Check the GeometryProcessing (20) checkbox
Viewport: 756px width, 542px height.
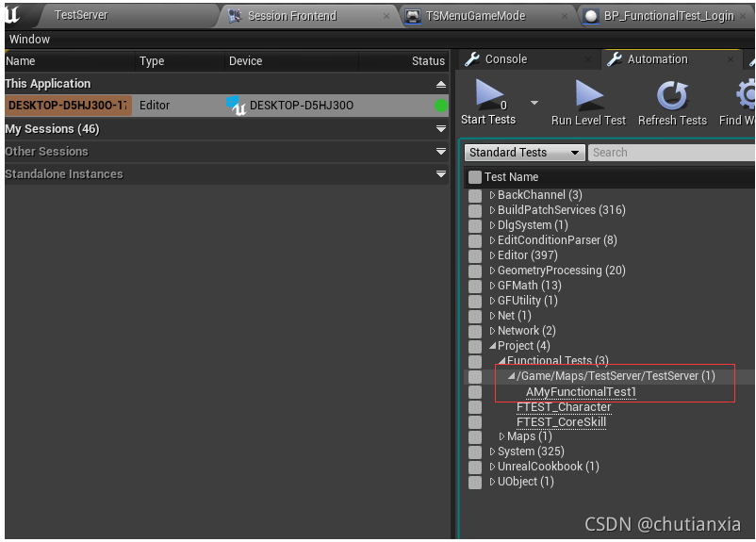(475, 271)
